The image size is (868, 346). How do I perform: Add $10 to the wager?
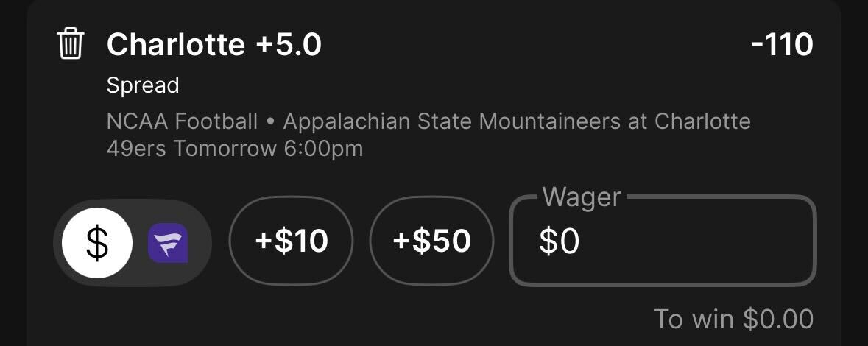coord(292,241)
